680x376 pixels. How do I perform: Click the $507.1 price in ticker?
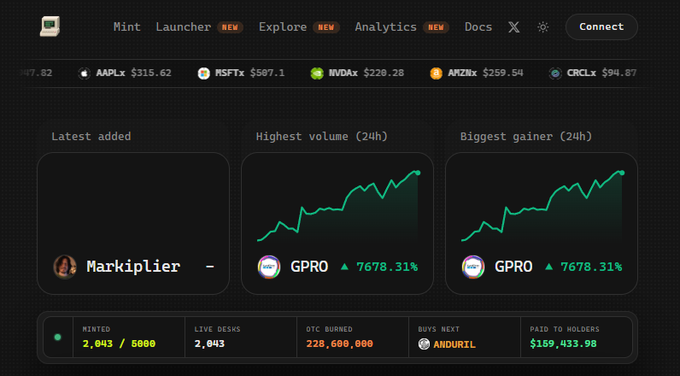point(267,73)
